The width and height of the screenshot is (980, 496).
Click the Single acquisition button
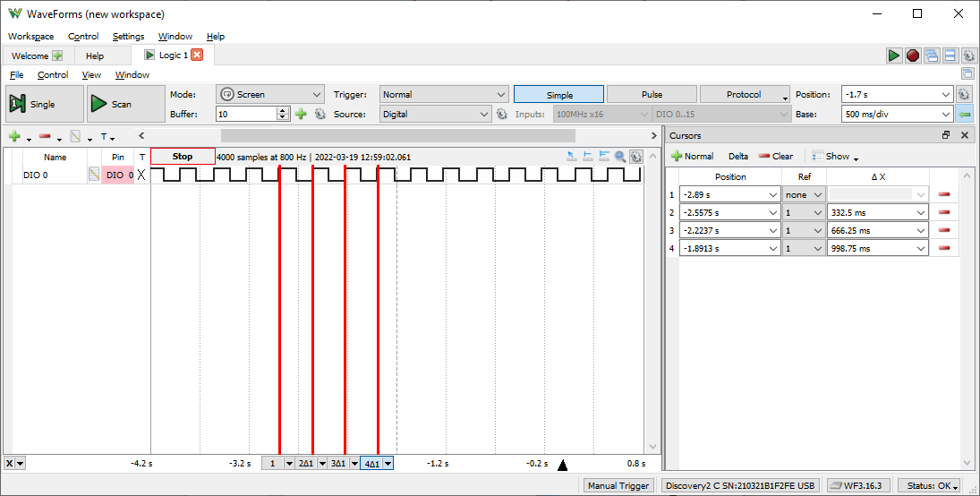click(45, 104)
